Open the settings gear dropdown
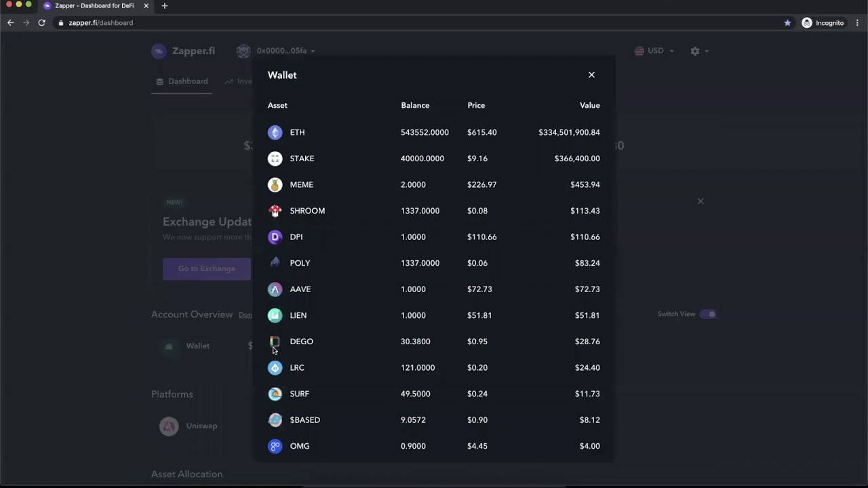The height and width of the screenshot is (488, 868). (698, 51)
